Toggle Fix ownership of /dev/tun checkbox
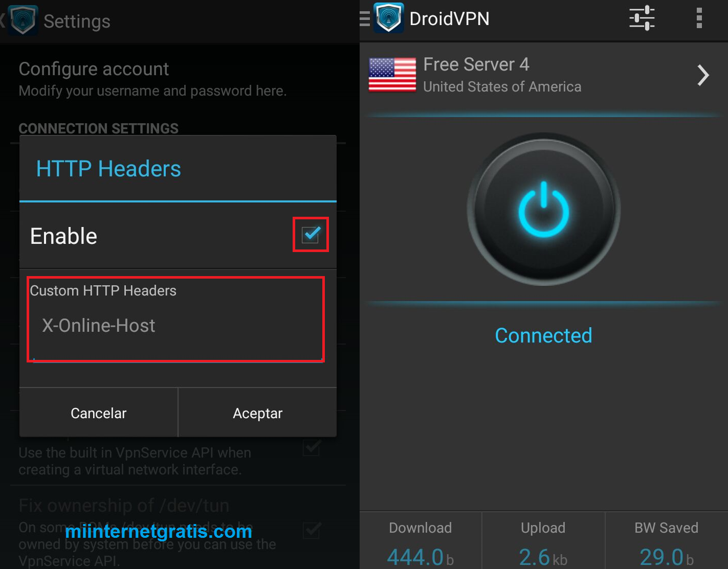The image size is (728, 569). coord(312,530)
